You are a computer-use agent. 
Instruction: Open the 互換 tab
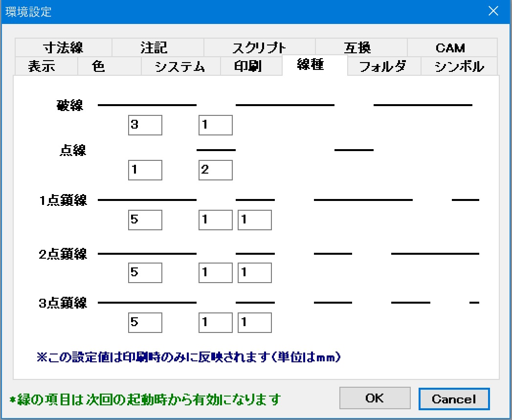click(361, 48)
